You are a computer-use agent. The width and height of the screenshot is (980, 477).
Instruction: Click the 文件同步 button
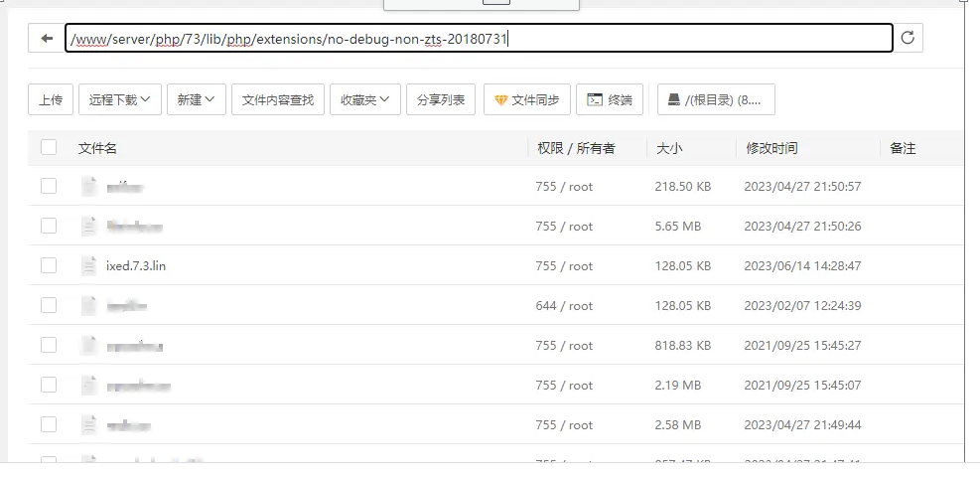click(x=527, y=99)
